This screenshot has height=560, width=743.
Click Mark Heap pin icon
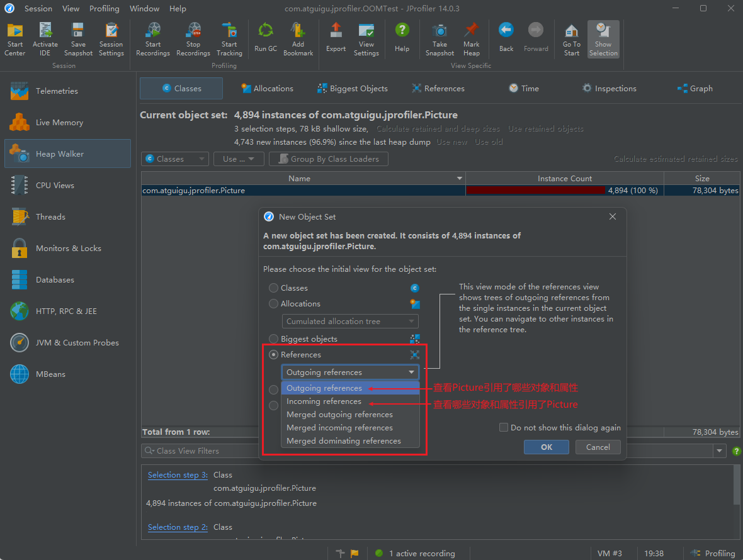[472, 40]
